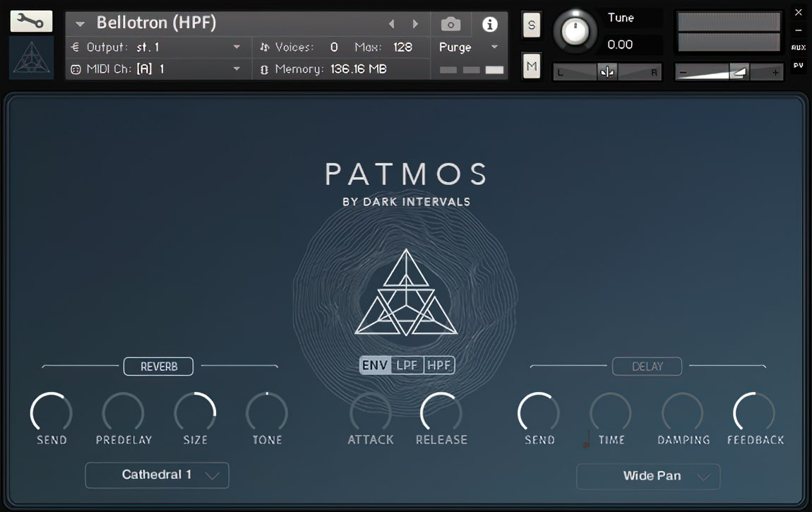Select the LPF tab
Viewport: 812px width, 512px height.
click(407, 366)
